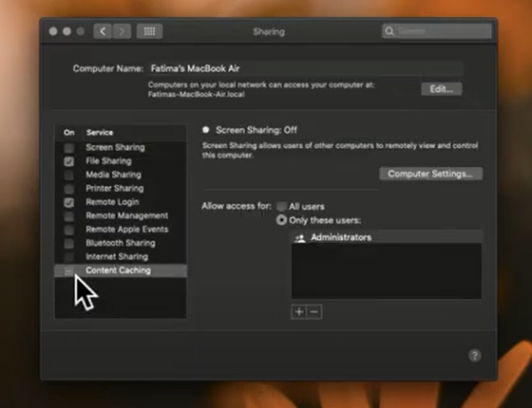Go forward with the right arrow button
Viewport: 532px width, 408px height.
coord(122,31)
